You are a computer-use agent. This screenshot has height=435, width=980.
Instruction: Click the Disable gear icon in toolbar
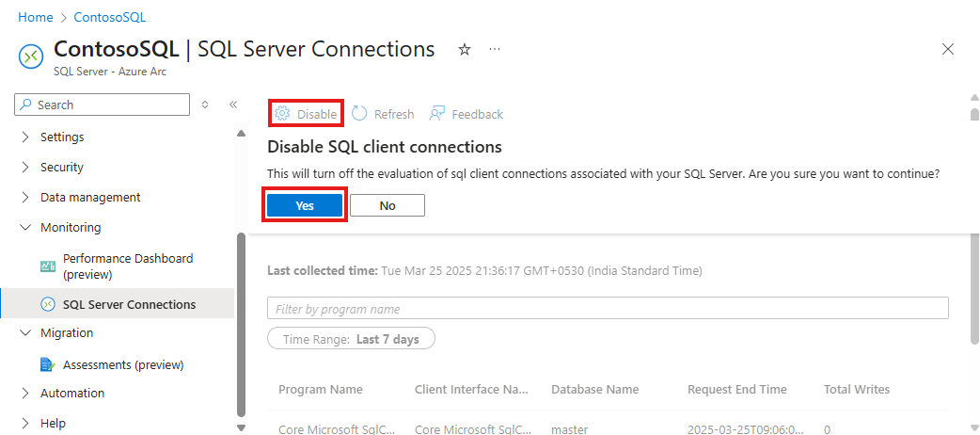[x=282, y=114]
